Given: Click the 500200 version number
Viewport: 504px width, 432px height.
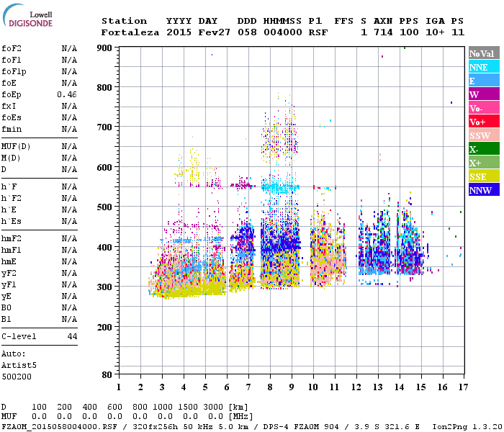Looking at the screenshot, I should click(17, 377).
